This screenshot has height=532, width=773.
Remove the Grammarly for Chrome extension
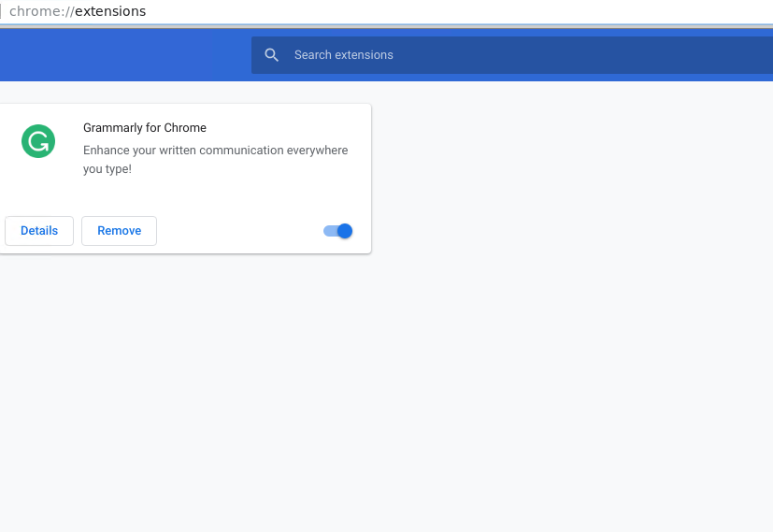pyautogui.click(x=119, y=231)
